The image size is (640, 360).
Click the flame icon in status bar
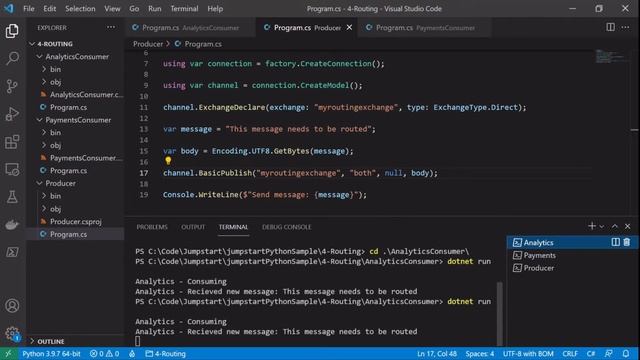132,353
